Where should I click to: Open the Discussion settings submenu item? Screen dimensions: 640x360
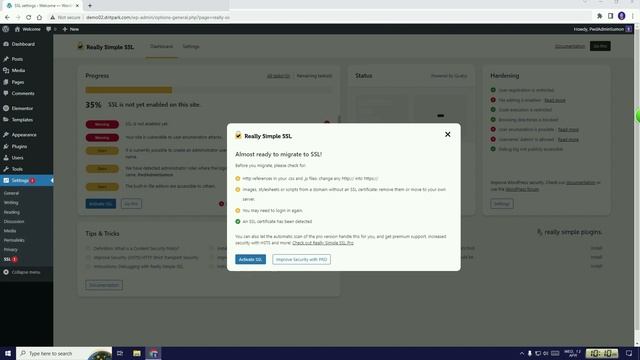click(14, 222)
